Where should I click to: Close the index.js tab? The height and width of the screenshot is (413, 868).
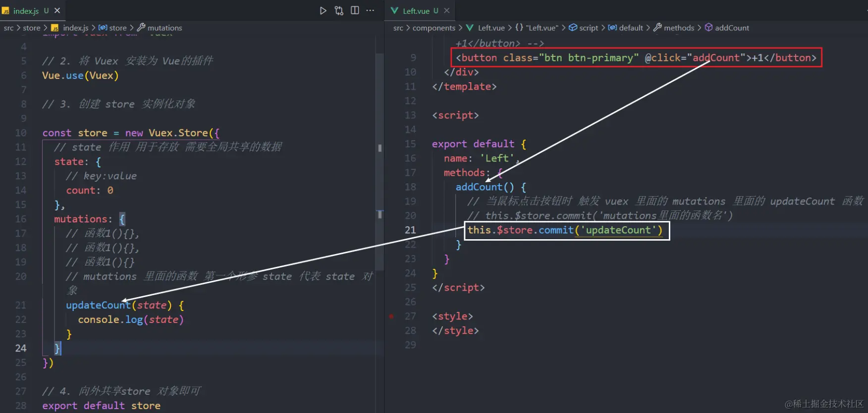point(57,10)
